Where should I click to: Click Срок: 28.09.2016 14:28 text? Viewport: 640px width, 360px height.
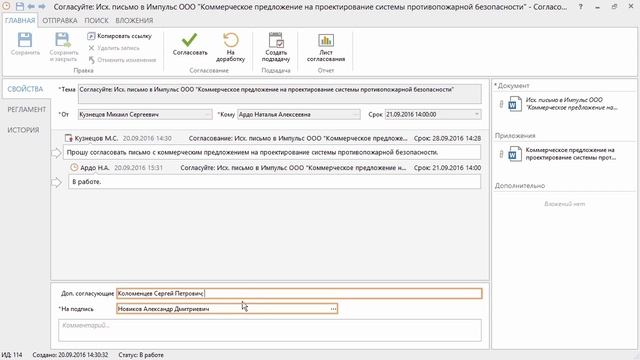pyautogui.click(x=447, y=138)
